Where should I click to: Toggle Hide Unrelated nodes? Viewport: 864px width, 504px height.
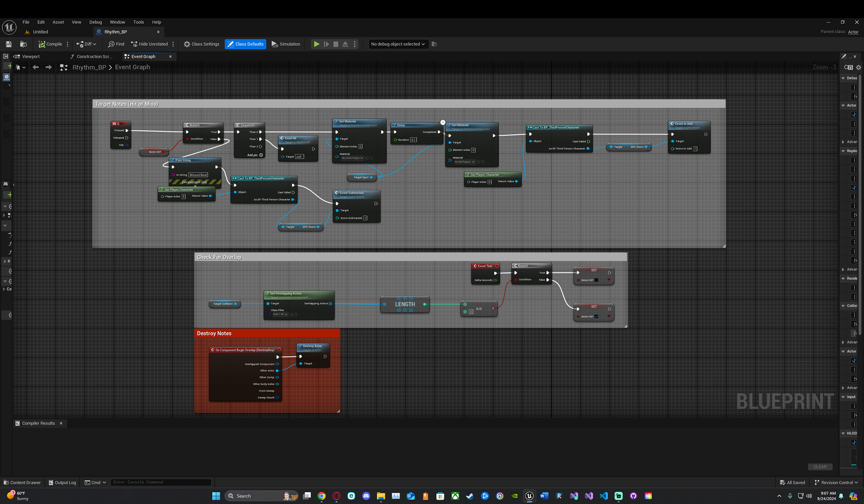(x=149, y=44)
